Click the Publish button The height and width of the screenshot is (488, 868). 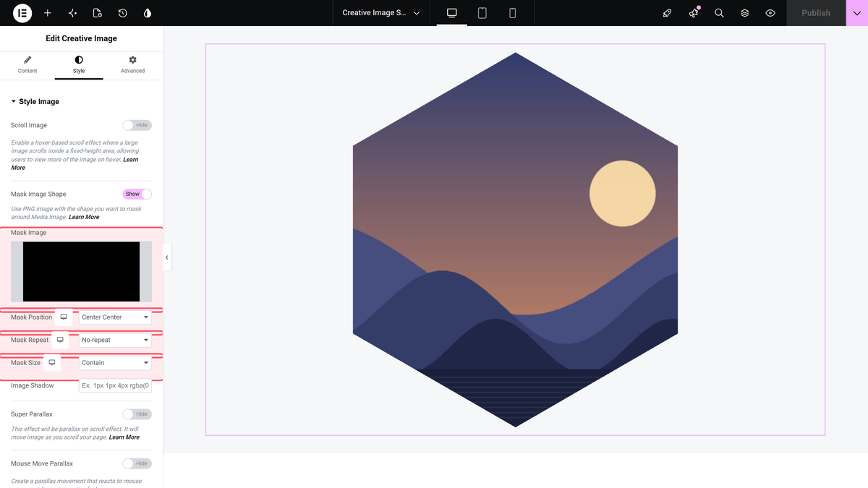pos(816,13)
